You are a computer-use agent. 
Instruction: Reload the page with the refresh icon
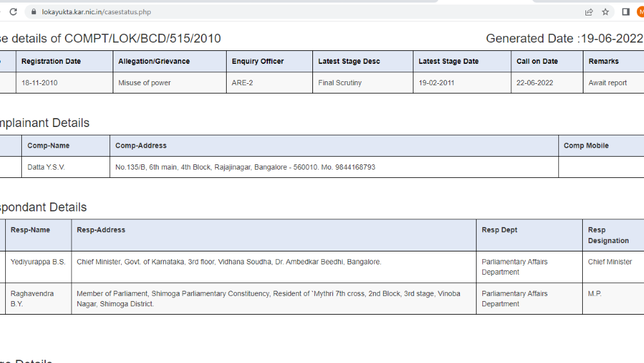pos(13,12)
